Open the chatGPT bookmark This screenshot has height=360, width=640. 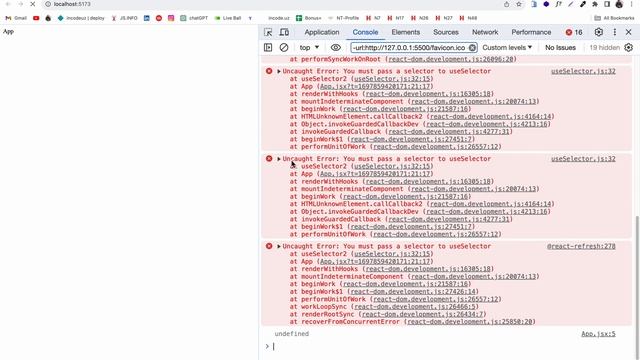pos(194,18)
